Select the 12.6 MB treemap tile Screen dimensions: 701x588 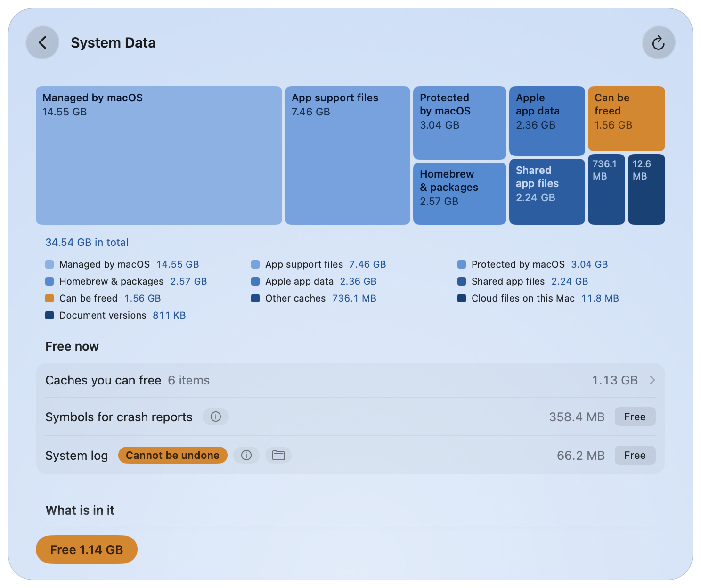click(x=646, y=189)
